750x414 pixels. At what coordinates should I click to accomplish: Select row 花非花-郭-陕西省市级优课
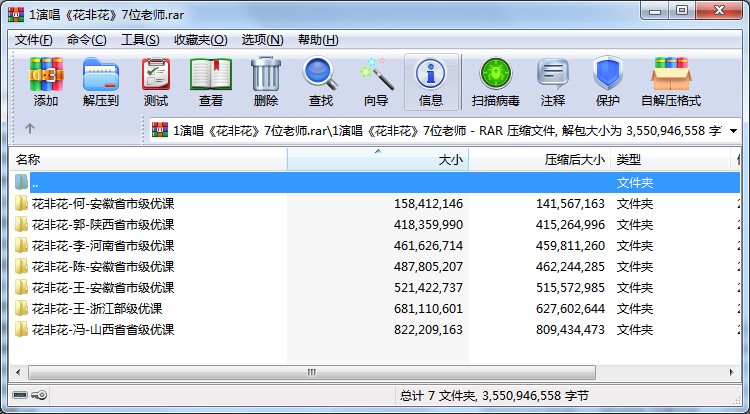(x=375, y=225)
